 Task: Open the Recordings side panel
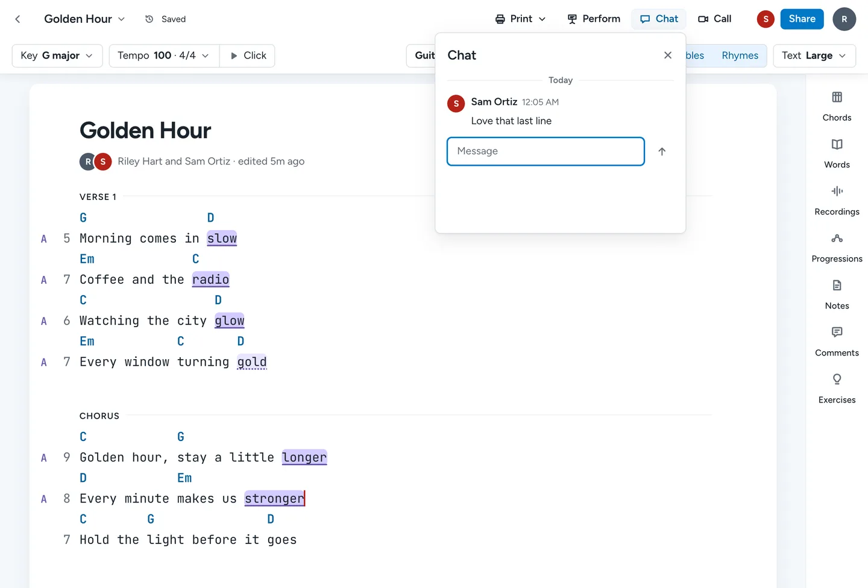[x=837, y=200]
